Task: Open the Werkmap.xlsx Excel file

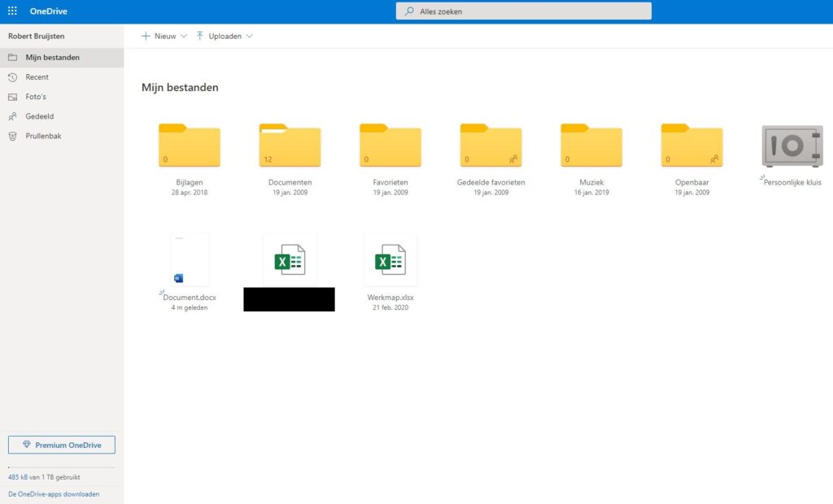Action: coord(390,261)
